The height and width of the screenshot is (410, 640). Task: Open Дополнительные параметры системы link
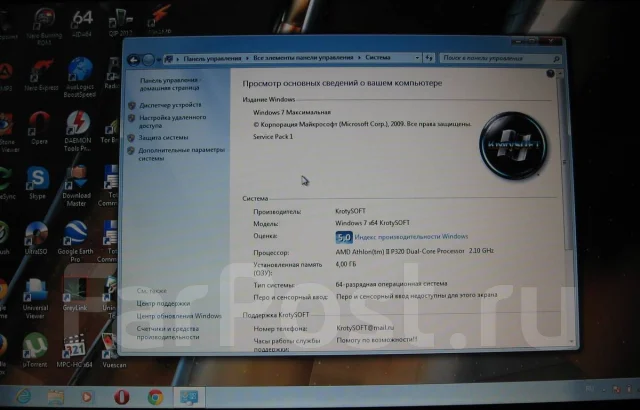click(x=182, y=154)
